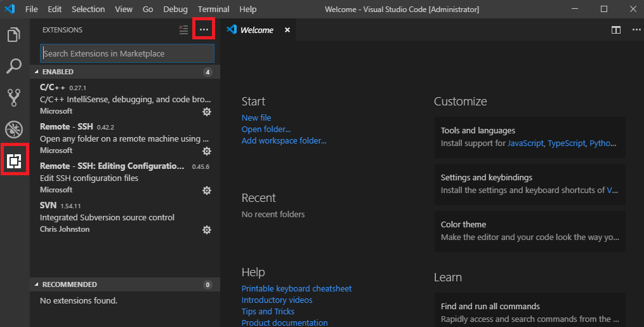Click 'No extensions found.' text
This screenshot has height=327, width=644.
79,301
